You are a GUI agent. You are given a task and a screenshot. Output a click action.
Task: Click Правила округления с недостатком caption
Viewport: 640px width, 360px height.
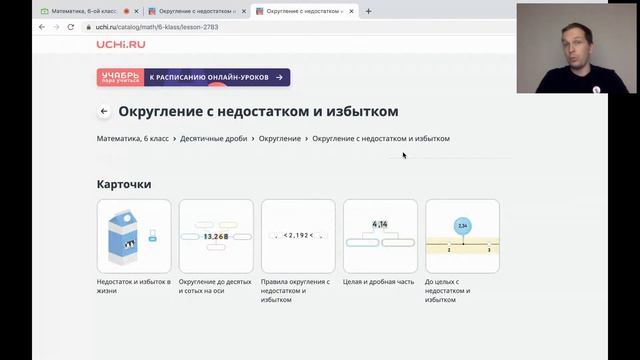click(x=295, y=291)
